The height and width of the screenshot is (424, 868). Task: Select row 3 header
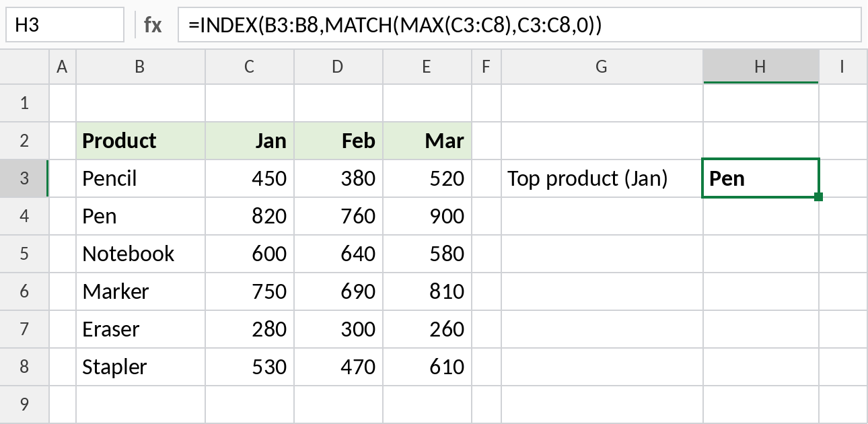point(25,178)
